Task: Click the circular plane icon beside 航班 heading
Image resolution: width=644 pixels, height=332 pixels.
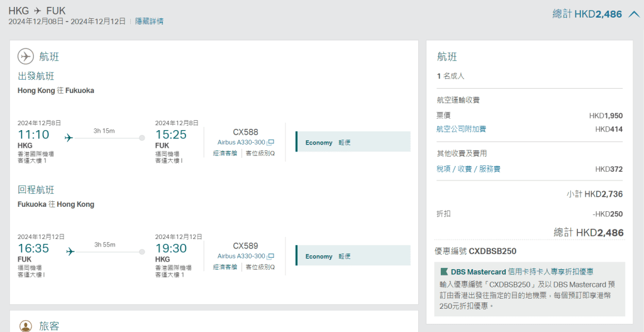Action: coord(26,57)
